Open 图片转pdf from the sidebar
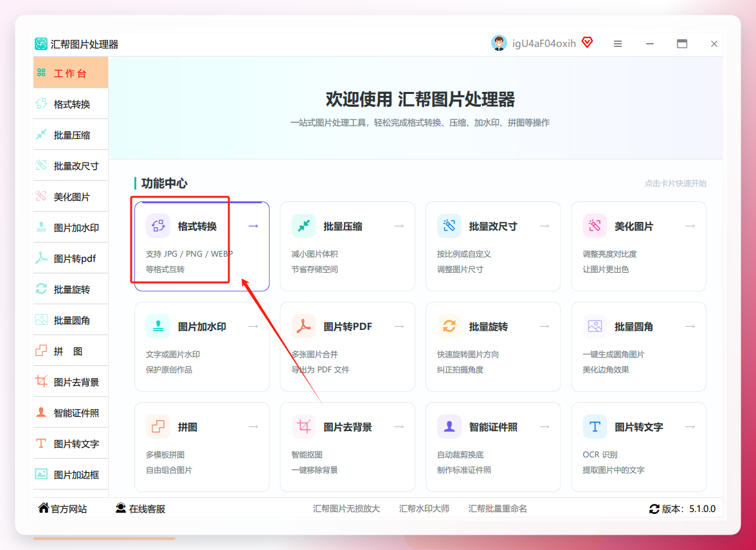This screenshot has width=756, height=550. pyautogui.click(x=71, y=258)
